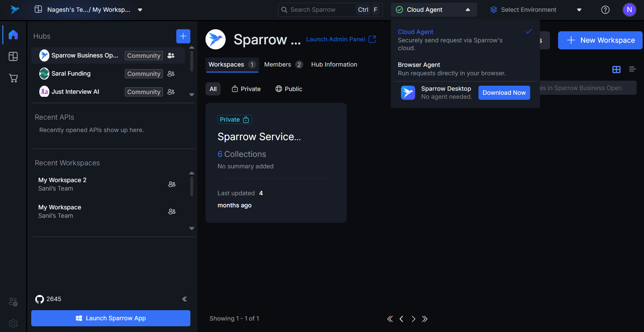This screenshot has width=644, height=332.
Task: Collapse the Cloud Agent dropdown
Action: pos(467,10)
